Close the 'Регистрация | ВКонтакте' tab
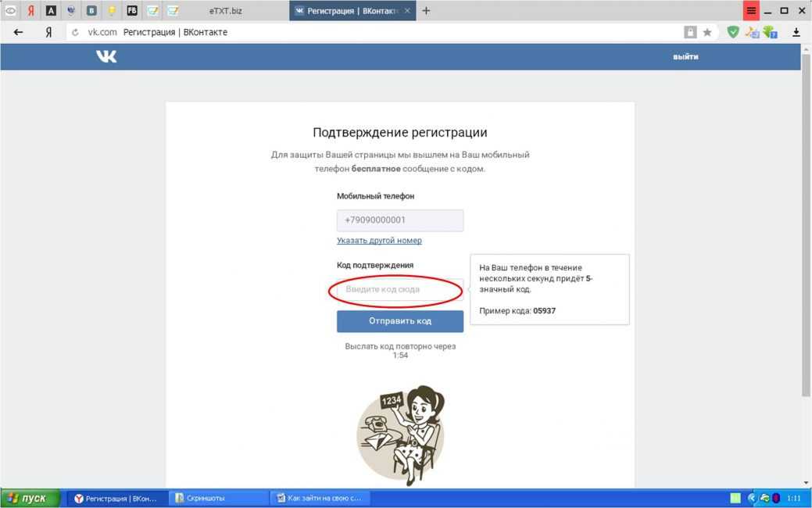The height and width of the screenshot is (508, 812). pyautogui.click(x=407, y=10)
